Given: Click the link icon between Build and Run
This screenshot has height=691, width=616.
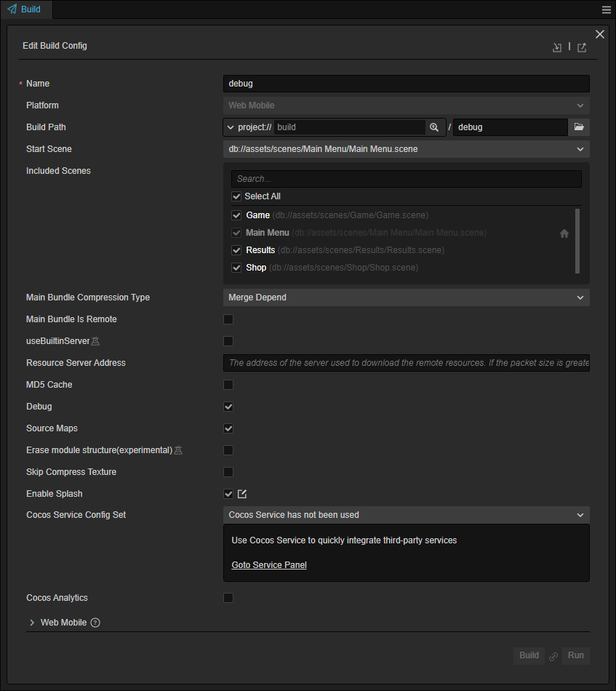Looking at the screenshot, I should [x=553, y=656].
